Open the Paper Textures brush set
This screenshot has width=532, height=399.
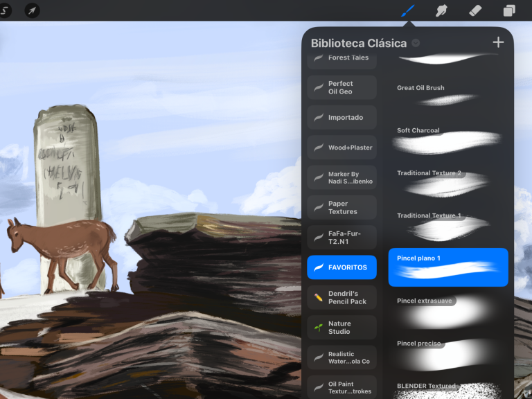[x=342, y=208]
